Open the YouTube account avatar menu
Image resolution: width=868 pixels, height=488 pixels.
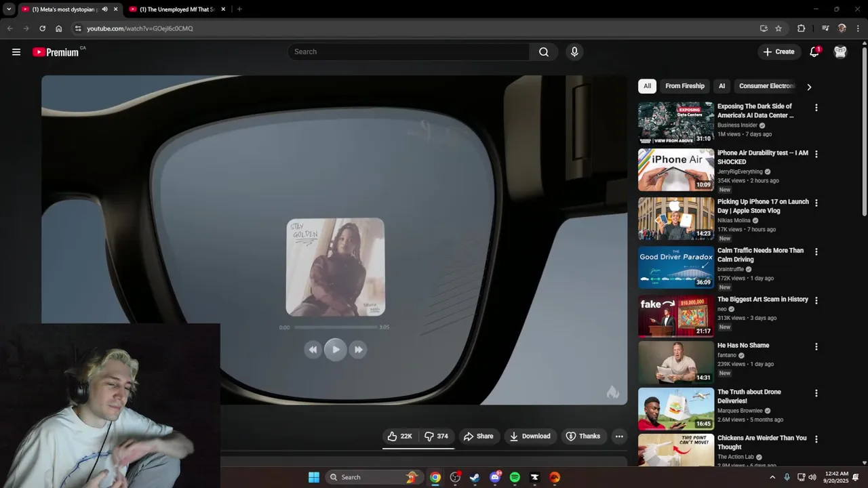click(840, 52)
